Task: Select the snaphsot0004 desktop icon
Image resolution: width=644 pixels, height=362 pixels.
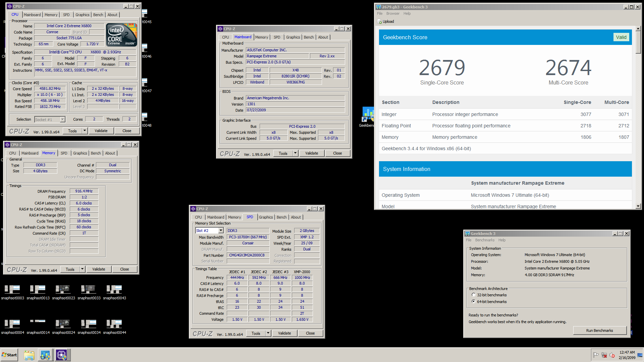Action: (x=12, y=326)
